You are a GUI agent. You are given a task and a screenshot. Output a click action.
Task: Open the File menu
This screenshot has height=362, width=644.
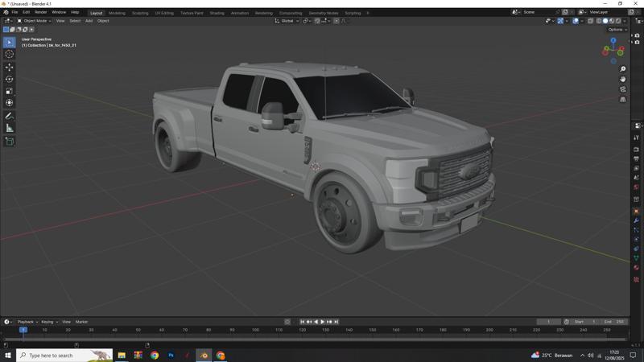[x=14, y=12]
